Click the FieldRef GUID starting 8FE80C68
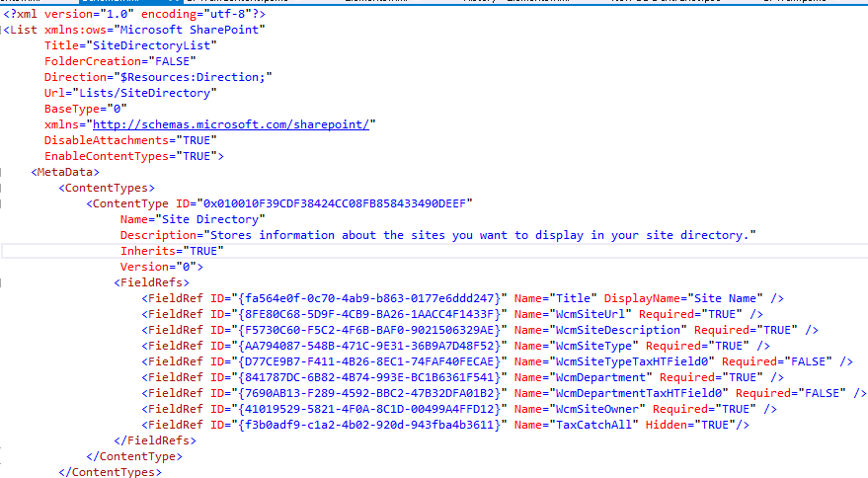The height and width of the screenshot is (478, 868). click(x=369, y=314)
